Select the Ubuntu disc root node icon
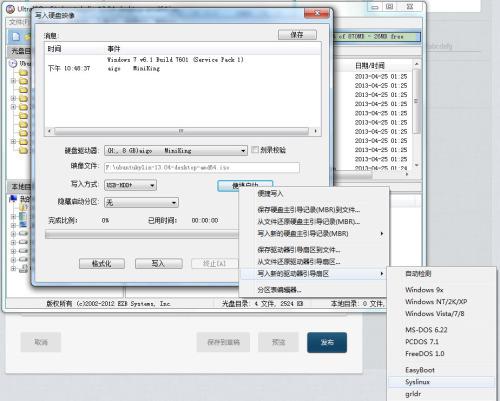This screenshot has height=401, width=500. click(13, 63)
